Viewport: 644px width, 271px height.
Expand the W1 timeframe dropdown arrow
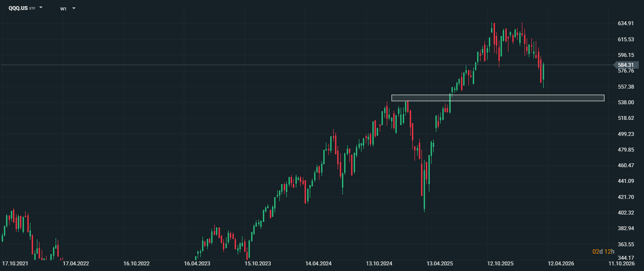click(x=73, y=8)
